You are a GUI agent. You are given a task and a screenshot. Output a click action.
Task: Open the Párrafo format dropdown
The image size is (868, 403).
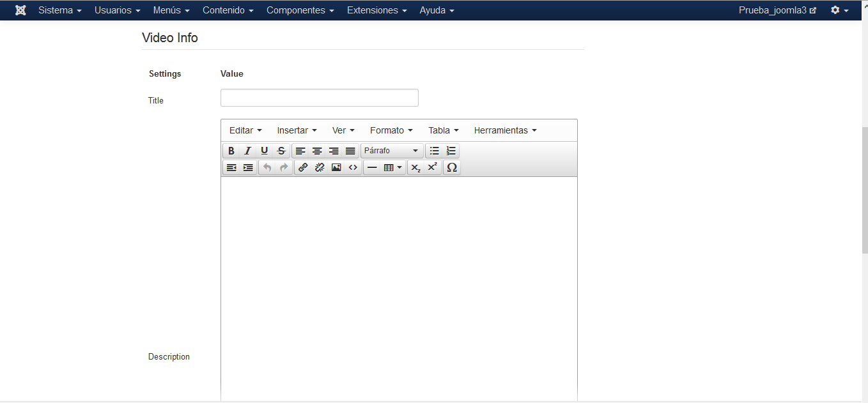[x=391, y=151]
